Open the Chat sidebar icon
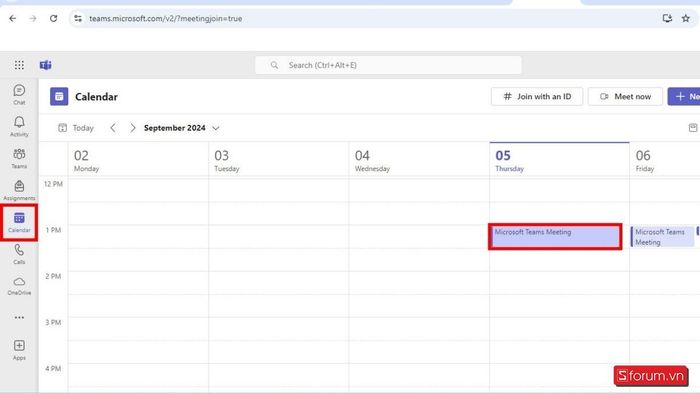Image resolution: width=700 pixels, height=394 pixels. click(x=19, y=94)
